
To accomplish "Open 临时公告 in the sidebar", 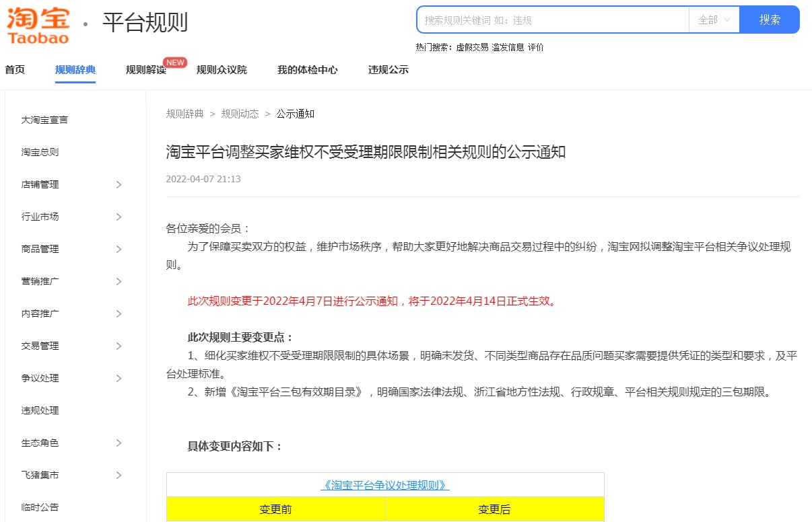I will [x=40, y=507].
